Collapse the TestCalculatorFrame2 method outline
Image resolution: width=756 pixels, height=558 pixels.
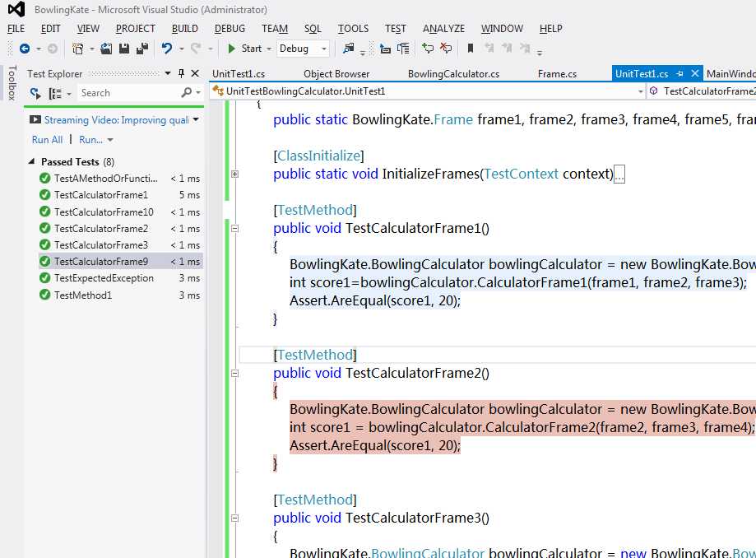click(234, 374)
